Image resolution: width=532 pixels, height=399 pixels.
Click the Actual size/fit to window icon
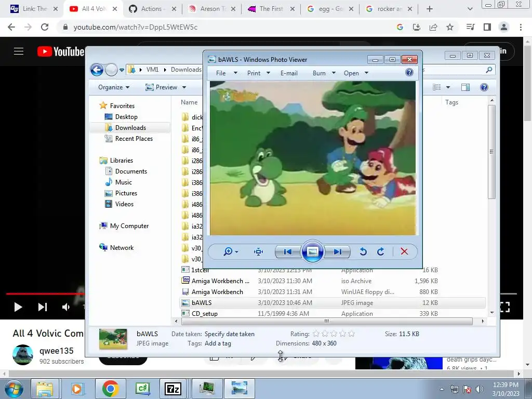point(259,252)
